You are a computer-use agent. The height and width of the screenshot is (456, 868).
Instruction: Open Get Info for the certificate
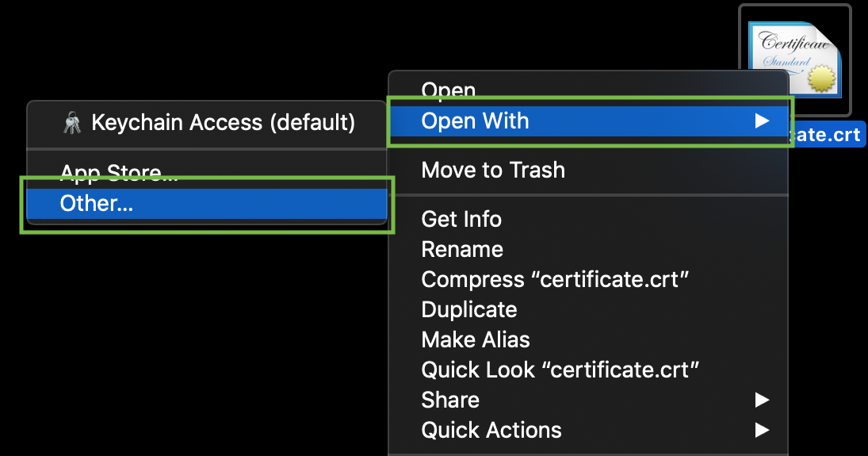click(x=461, y=219)
